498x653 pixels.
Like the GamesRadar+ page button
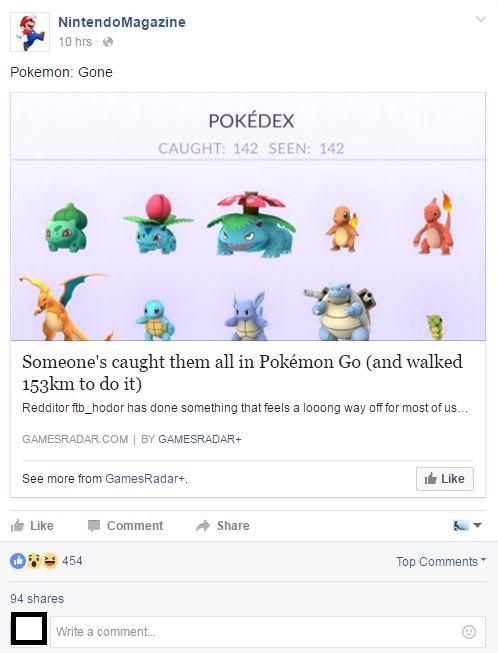[x=445, y=479]
